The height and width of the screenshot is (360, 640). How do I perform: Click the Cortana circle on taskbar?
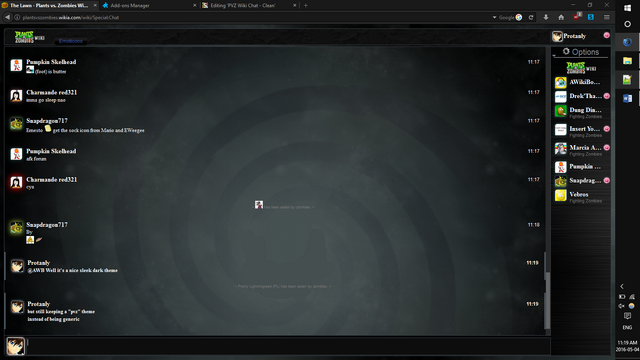(x=627, y=24)
